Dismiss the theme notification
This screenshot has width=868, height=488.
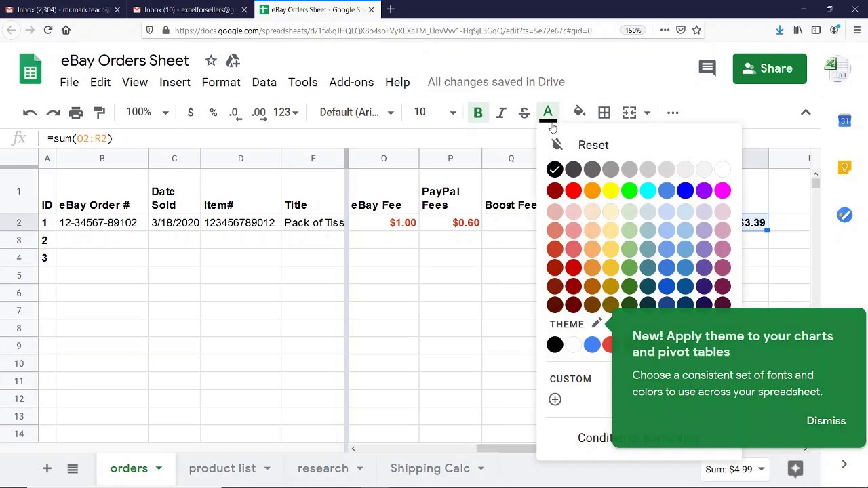coord(826,421)
